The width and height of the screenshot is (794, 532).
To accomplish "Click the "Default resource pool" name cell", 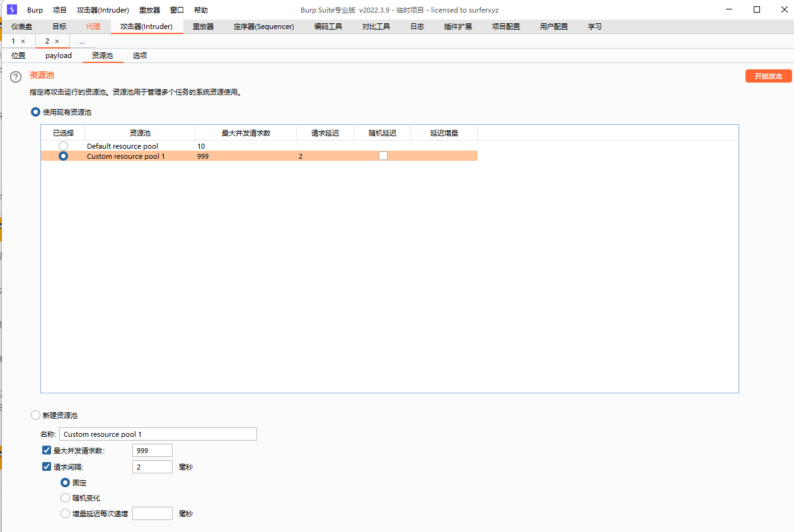I will coord(140,146).
